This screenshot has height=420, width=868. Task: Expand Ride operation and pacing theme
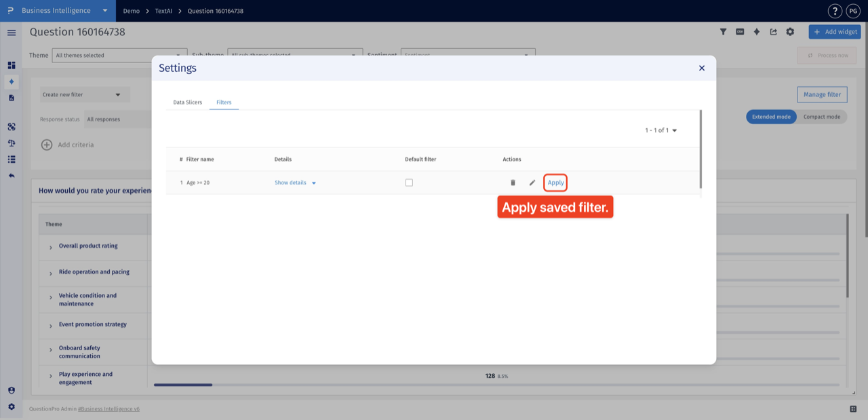coord(51,273)
